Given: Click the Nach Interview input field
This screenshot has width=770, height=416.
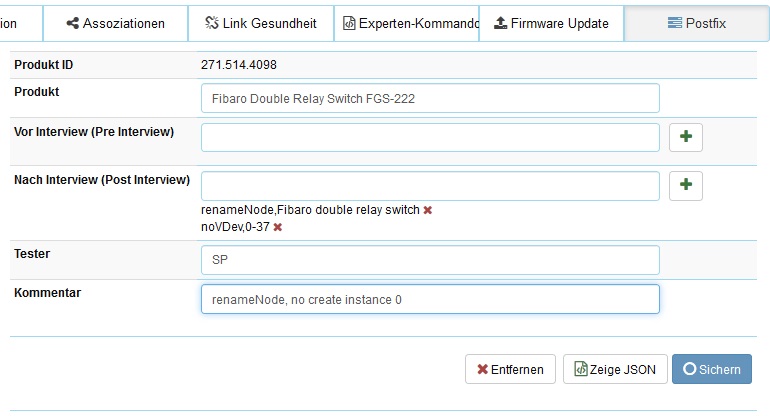Looking at the screenshot, I should [x=430, y=185].
